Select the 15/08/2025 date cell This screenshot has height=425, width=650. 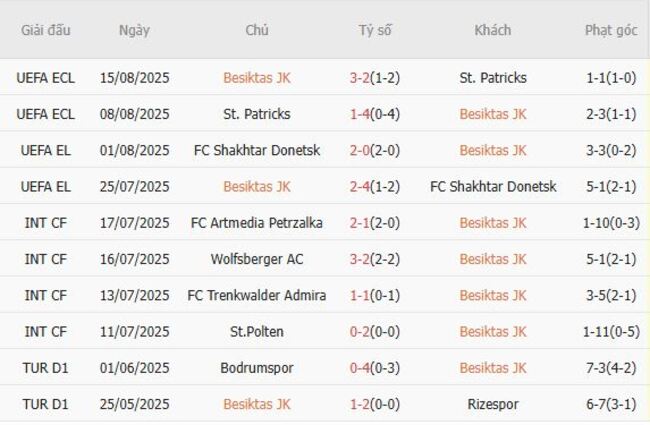click(x=134, y=78)
